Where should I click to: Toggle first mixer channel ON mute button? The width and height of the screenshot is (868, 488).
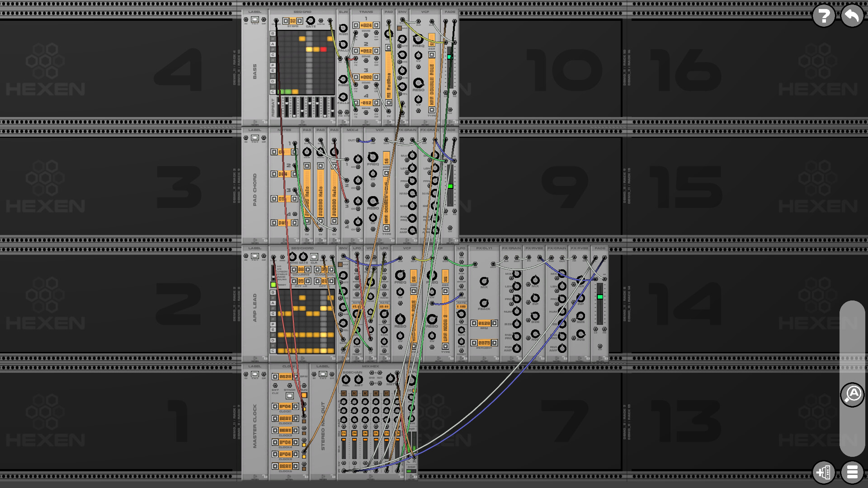pyautogui.click(x=344, y=433)
